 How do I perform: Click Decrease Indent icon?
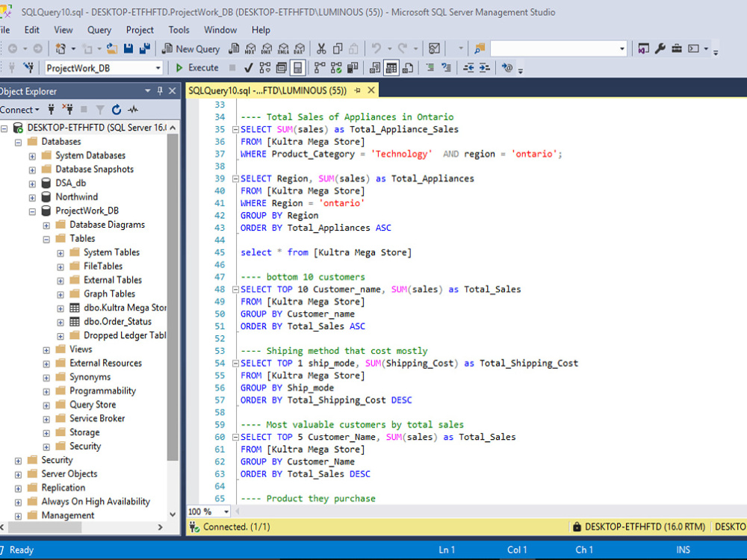468,68
